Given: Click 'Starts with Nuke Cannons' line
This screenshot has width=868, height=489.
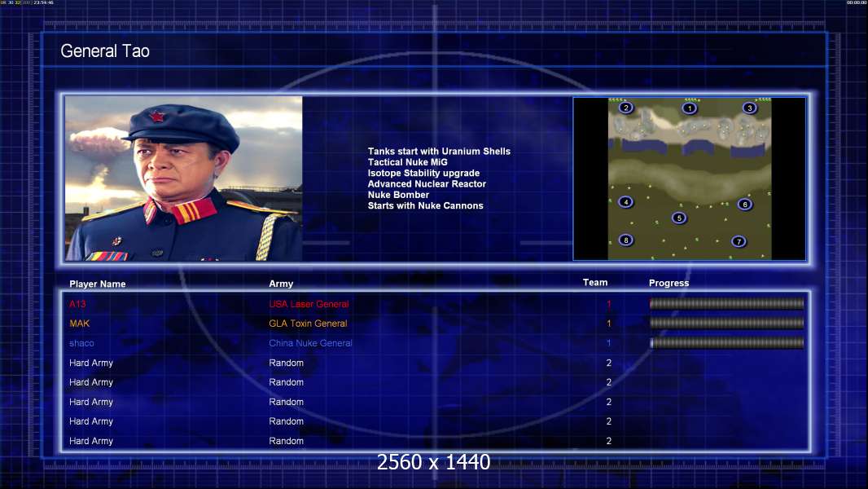Looking at the screenshot, I should 425,205.
